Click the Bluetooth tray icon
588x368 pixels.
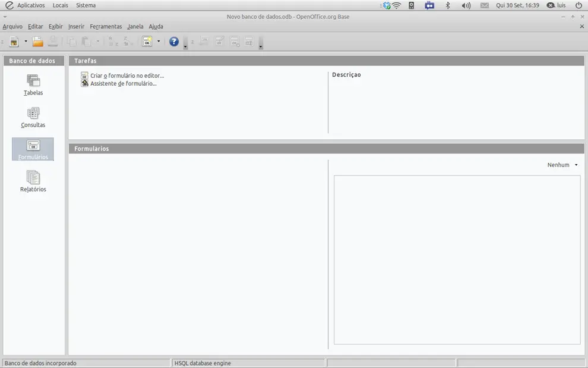[x=447, y=5]
